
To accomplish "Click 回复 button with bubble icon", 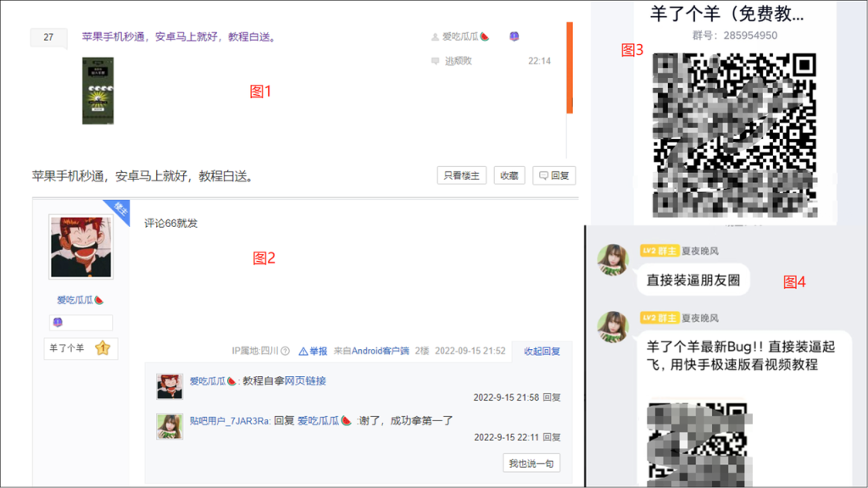I will pyautogui.click(x=554, y=175).
